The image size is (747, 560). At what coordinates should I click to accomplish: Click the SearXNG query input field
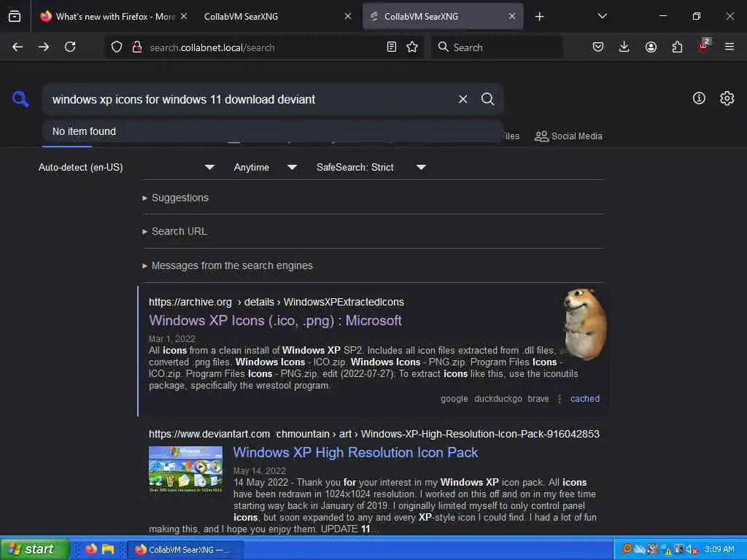[x=250, y=99]
